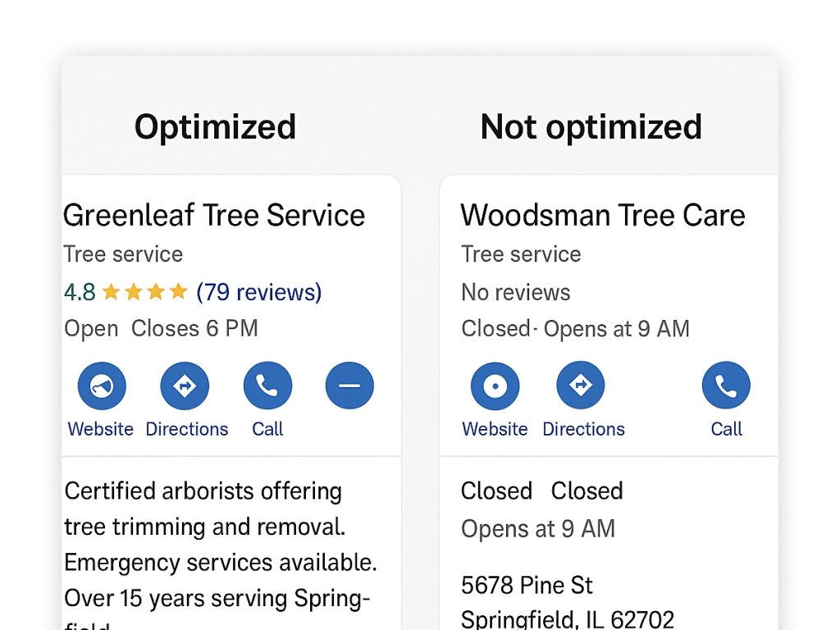Open the Woodsman Tree Care website icon

(495, 386)
